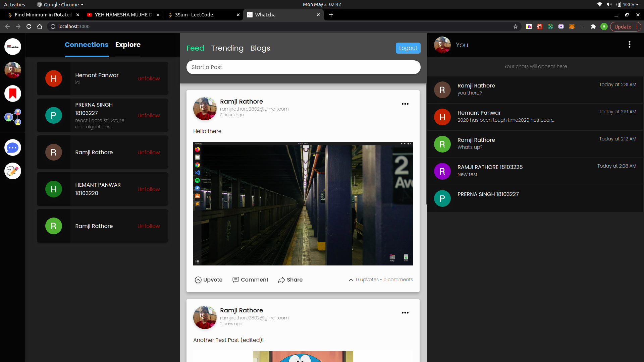The image size is (644, 362).
Task: Expand upvotes and comments count chevron
Action: 351,280
